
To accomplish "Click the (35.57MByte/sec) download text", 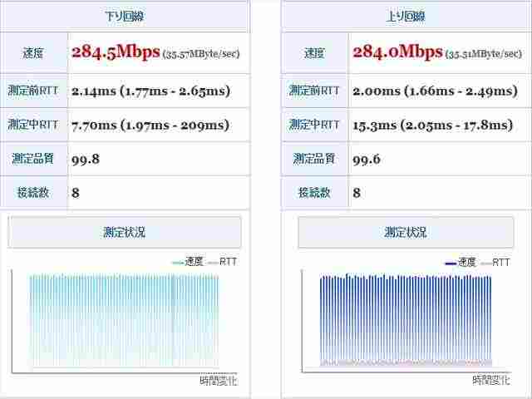I will 201,54.
